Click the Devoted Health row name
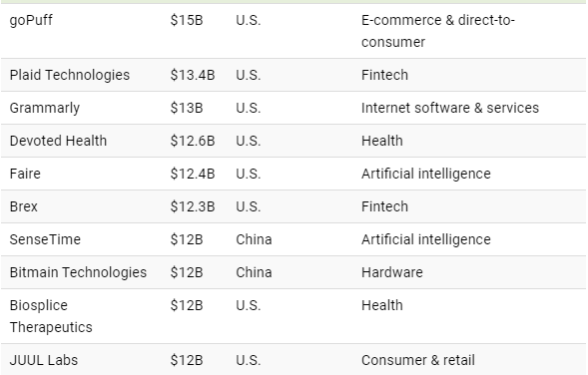 pos(58,141)
